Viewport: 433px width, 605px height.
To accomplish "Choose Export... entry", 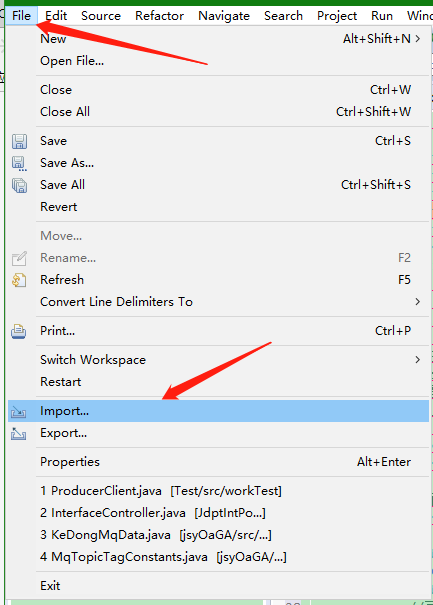I will (218, 433).
